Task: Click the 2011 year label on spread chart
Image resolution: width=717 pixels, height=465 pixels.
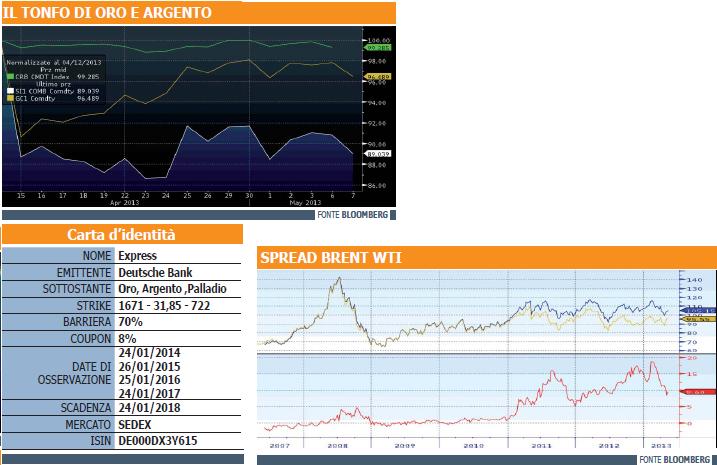Action: [541, 445]
